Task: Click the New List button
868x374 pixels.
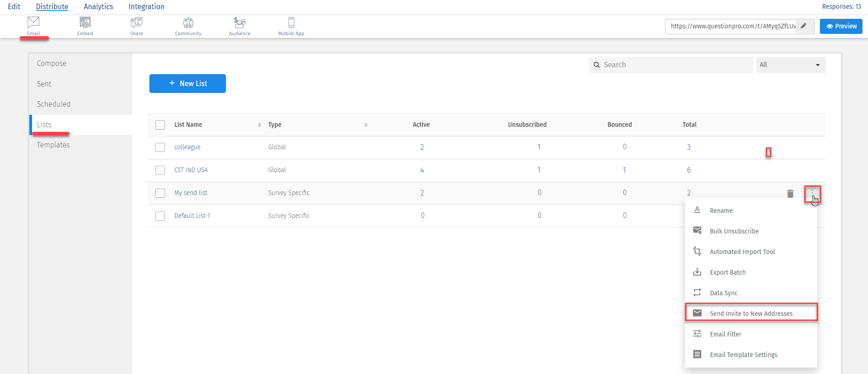Action: [187, 83]
